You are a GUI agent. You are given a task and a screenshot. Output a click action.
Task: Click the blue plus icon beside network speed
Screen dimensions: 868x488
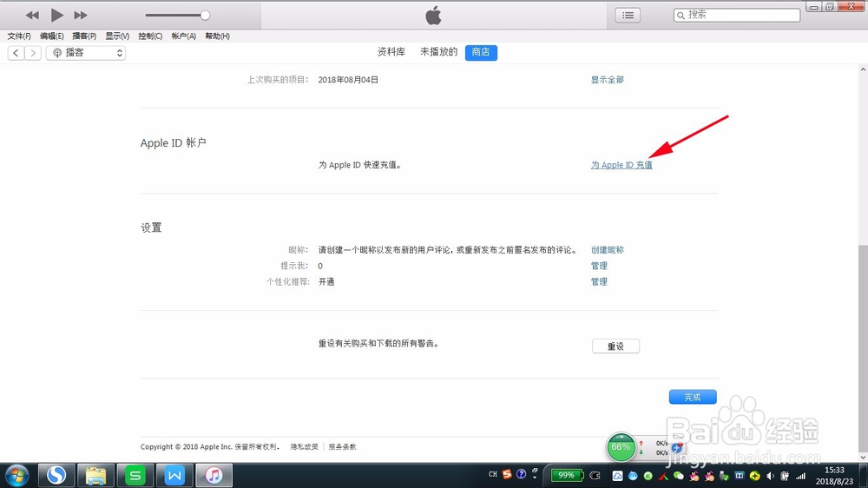click(x=676, y=447)
